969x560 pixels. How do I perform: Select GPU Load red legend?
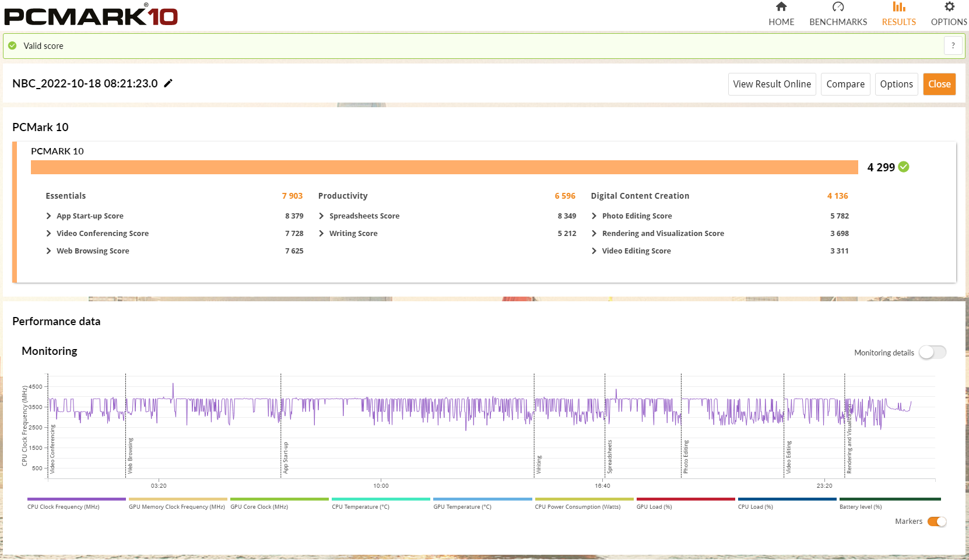pyautogui.click(x=686, y=503)
